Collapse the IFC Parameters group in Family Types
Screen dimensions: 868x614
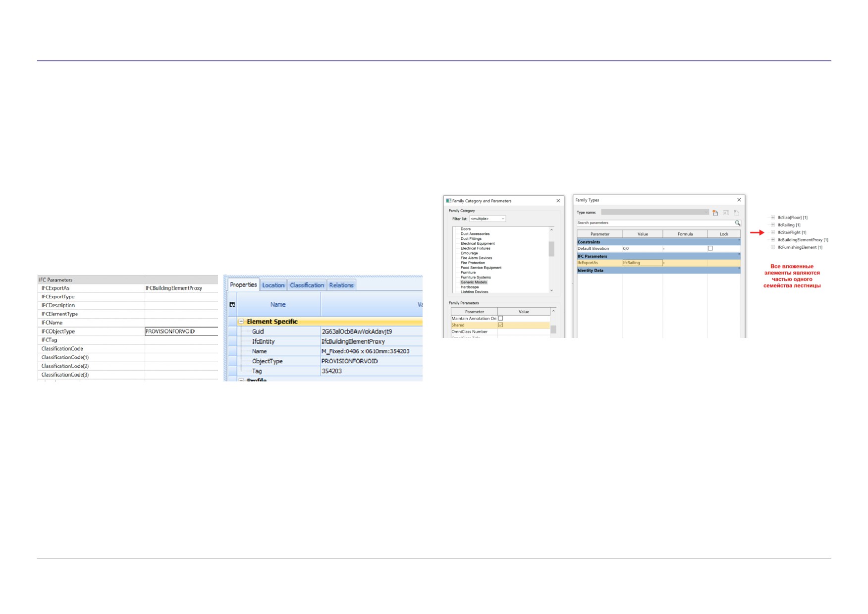pos(658,256)
